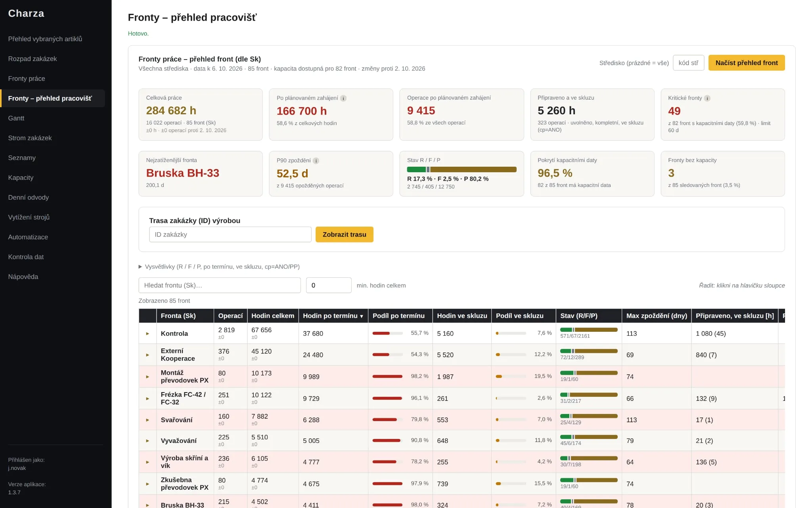Image resolution: width=812 pixels, height=508 pixels.
Task: Open Kontrola dat page
Action: pos(53,257)
